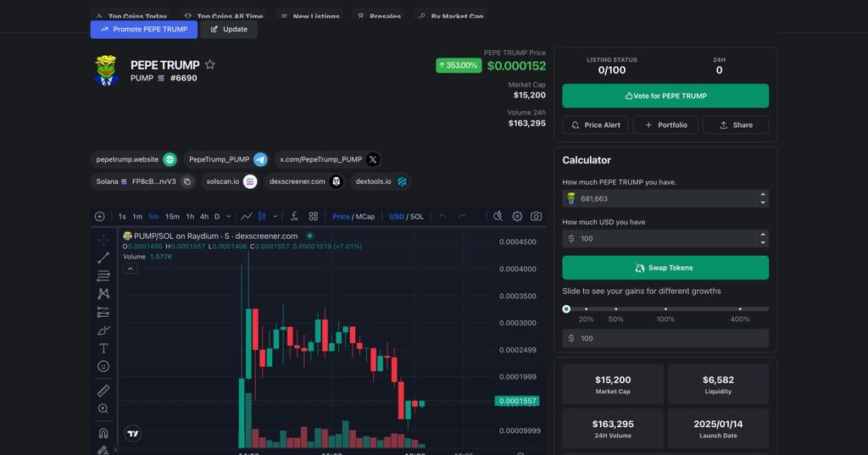This screenshot has height=455, width=868.
Task: Expand the chart style dropdown arrow
Action: coord(275,216)
